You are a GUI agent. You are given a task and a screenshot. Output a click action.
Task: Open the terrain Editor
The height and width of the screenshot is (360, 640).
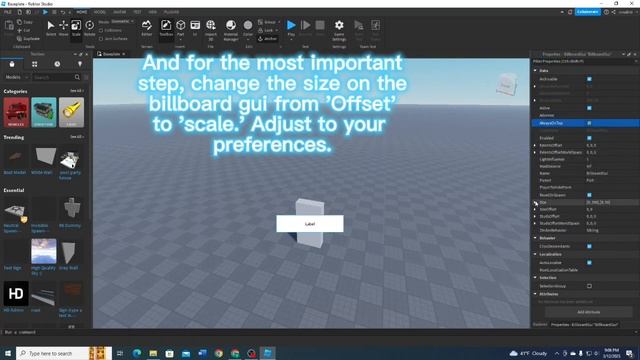(x=147, y=28)
